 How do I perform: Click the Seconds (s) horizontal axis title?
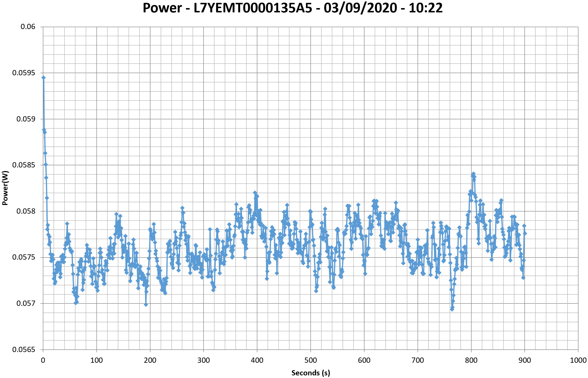pyautogui.click(x=311, y=373)
